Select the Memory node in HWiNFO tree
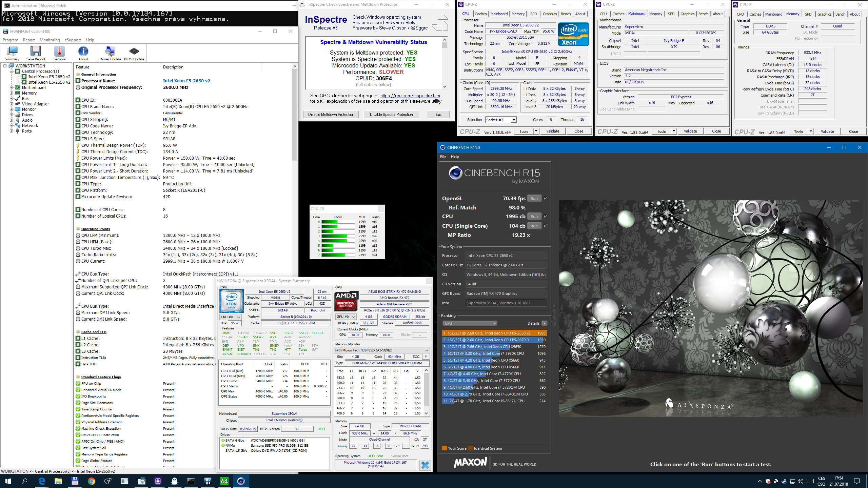Viewport: 868px width, 488px height. point(29,93)
